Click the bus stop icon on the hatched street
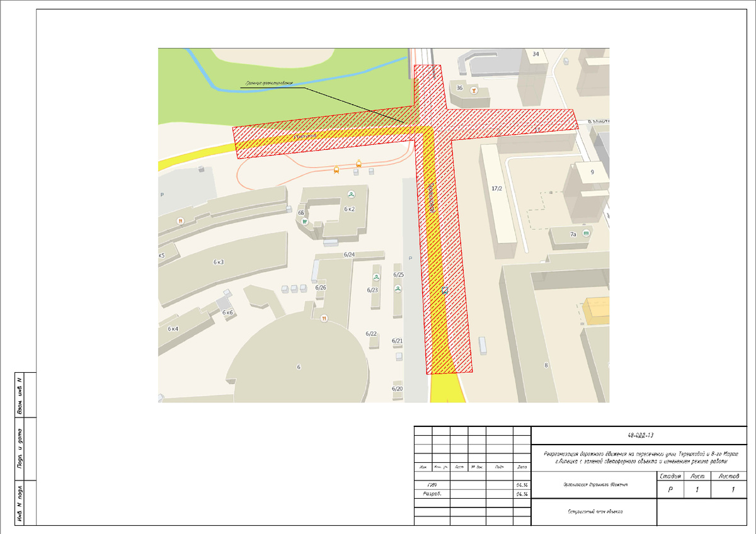 445,290
